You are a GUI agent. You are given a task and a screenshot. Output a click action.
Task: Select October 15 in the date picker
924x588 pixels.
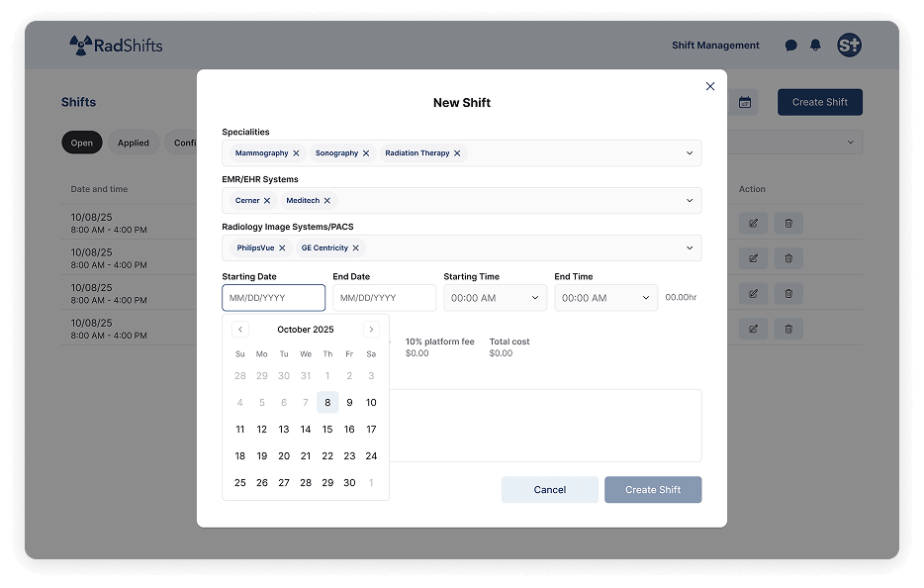tap(326, 429)
